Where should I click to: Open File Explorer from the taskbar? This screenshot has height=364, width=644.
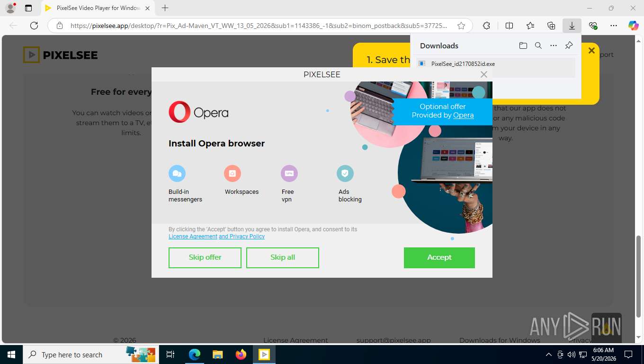tap(217, 355)
